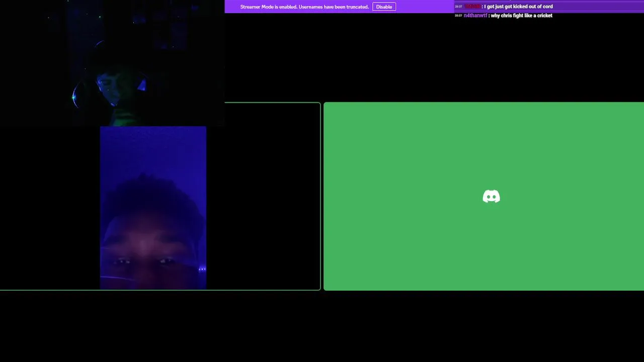Viewport: 644px width, 362px height.
Task: Open the small dark webcam overlay with headphones
Action: click(x=112, y=63)
